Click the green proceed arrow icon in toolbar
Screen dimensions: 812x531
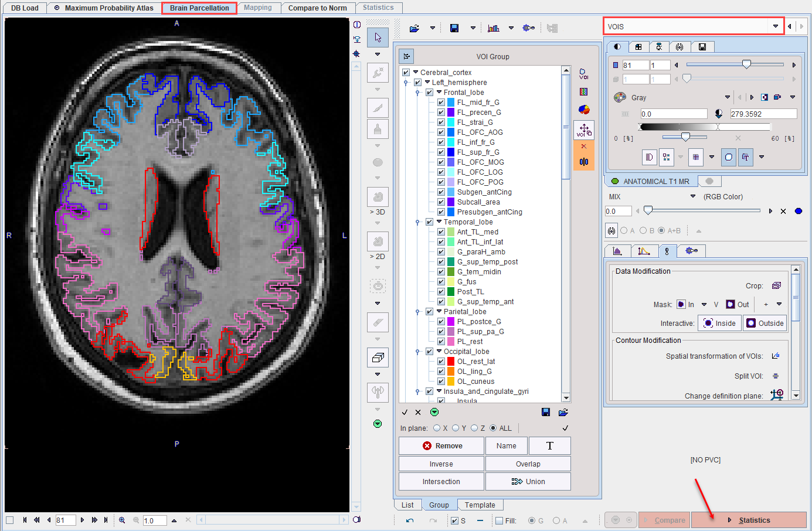pyautogui.click(x=378, y=423)
